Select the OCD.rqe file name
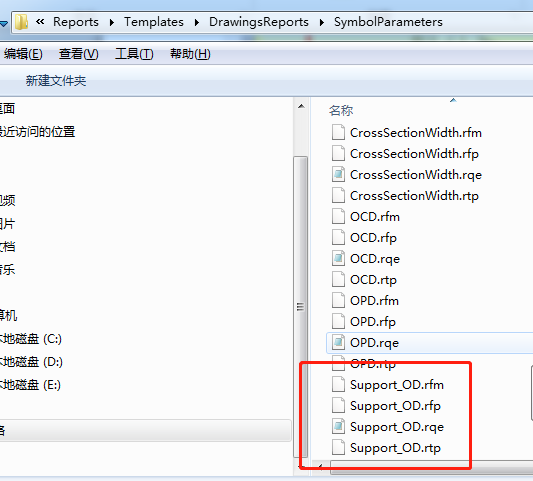 point(375,259)
